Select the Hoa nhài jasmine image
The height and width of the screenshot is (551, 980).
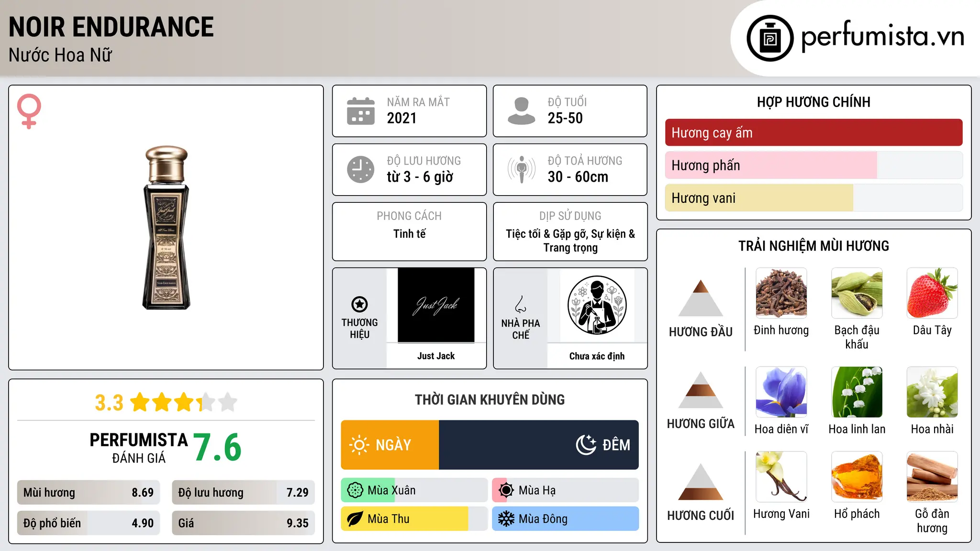click(x=932, y=392)
